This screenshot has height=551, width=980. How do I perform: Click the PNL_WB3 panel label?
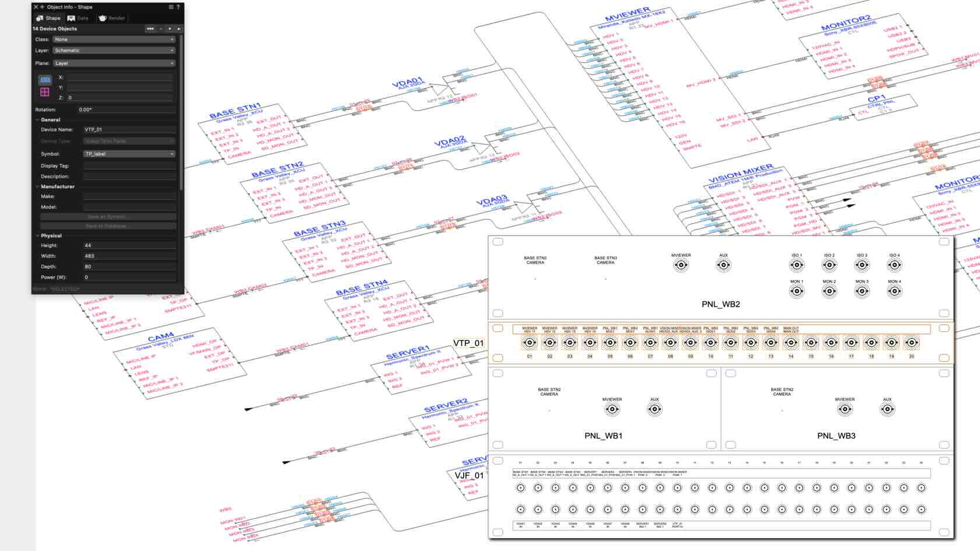(836, 436)
